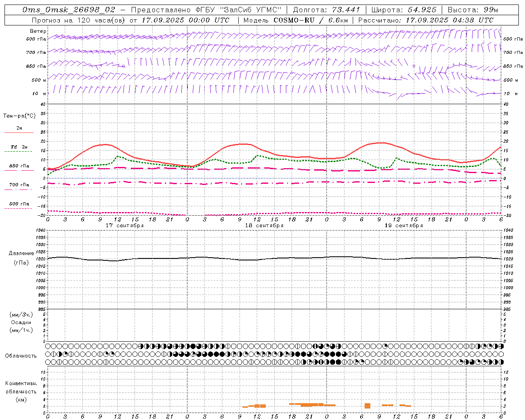Click the tallest orange convective cloud bar
Screen dimensions: 525x420
[x=367, y=406]
